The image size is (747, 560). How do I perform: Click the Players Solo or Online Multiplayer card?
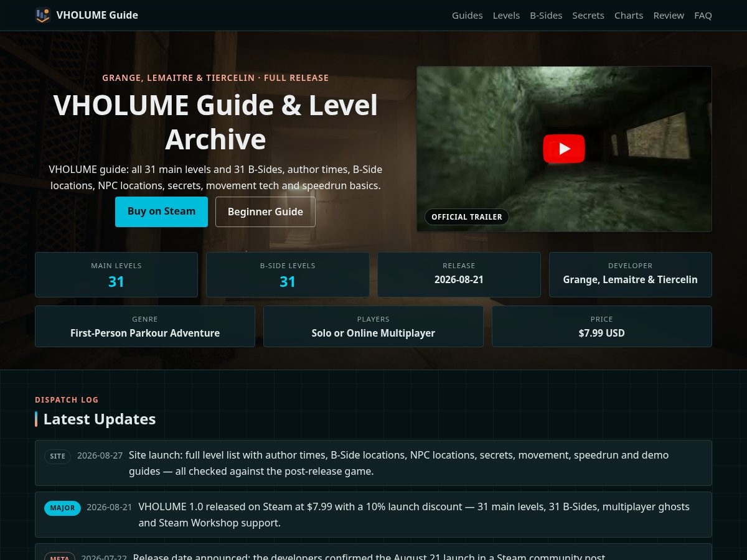(x=374, y=326)
